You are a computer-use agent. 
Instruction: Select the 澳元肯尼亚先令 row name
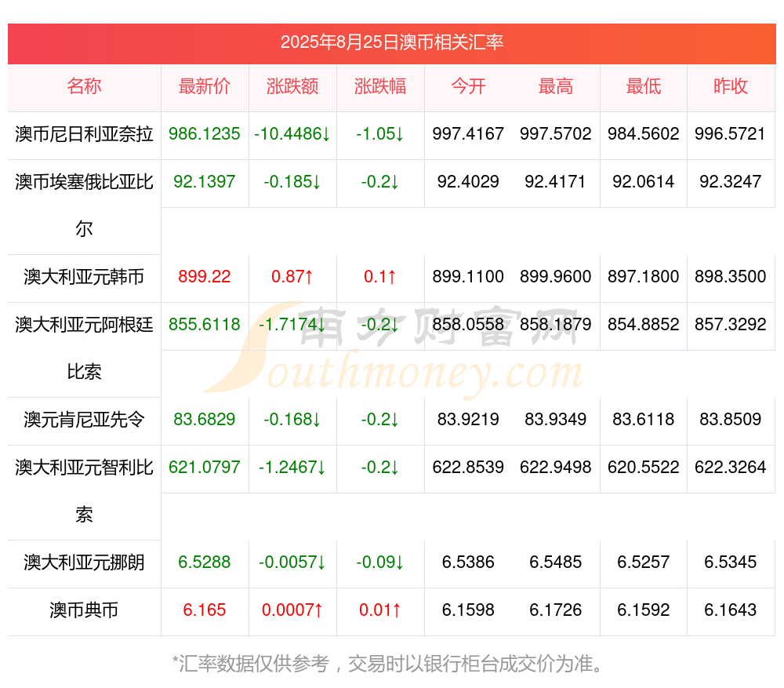click(x=84, y=419)
